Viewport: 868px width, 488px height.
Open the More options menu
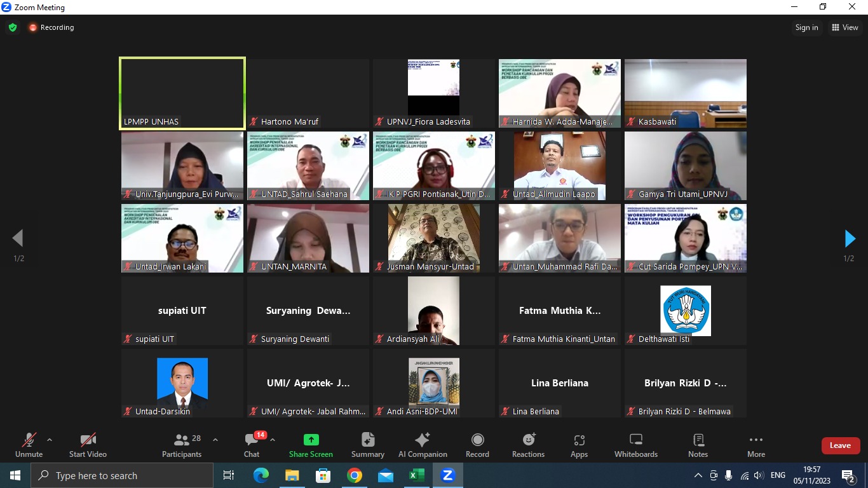coord(756,445)
